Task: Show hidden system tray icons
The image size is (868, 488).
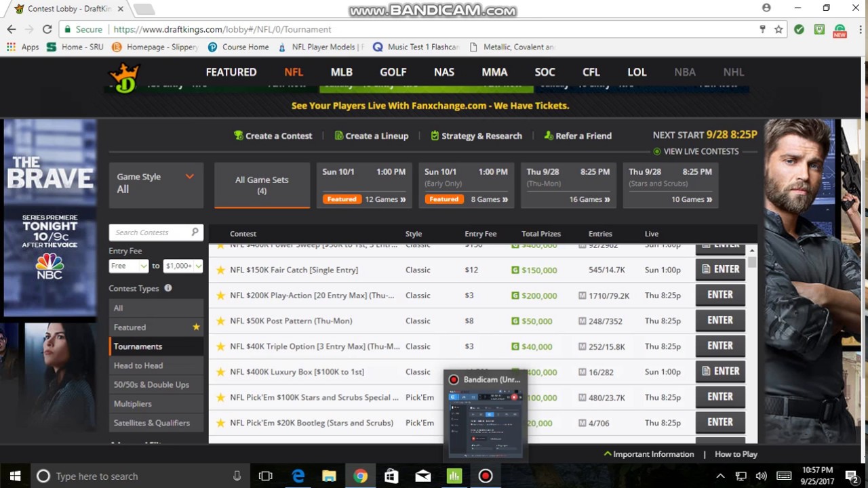Action: 720,476
